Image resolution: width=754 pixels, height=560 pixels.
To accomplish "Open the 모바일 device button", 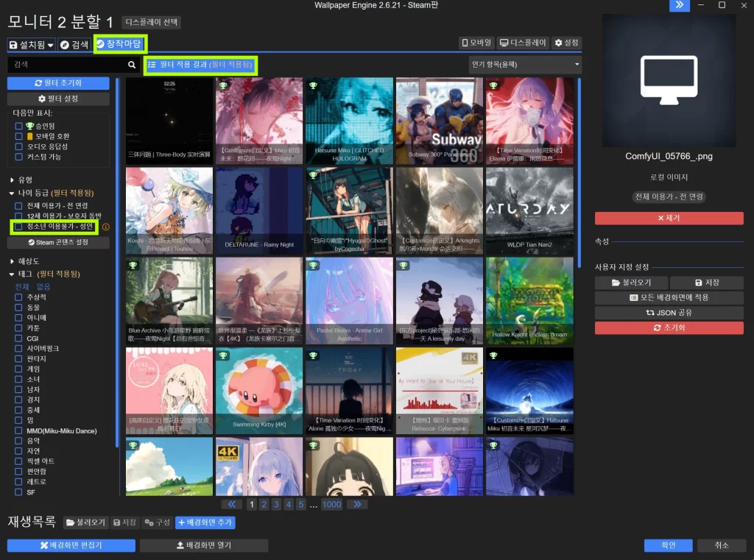I will click(x=476, y=43).
